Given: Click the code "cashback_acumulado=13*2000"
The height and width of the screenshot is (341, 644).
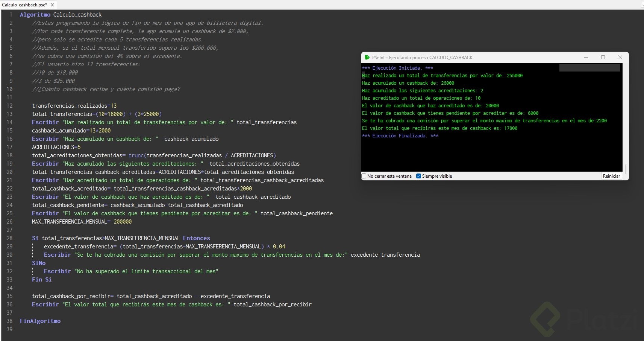Looking at the screenshot, I should pyautogui.click(x=71, y=131).
